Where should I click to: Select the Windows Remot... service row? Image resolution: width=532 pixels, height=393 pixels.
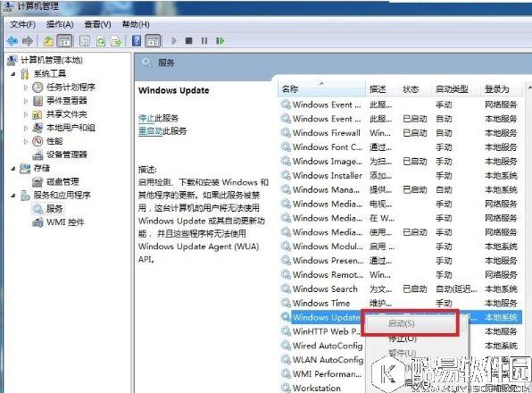(401, 275)
